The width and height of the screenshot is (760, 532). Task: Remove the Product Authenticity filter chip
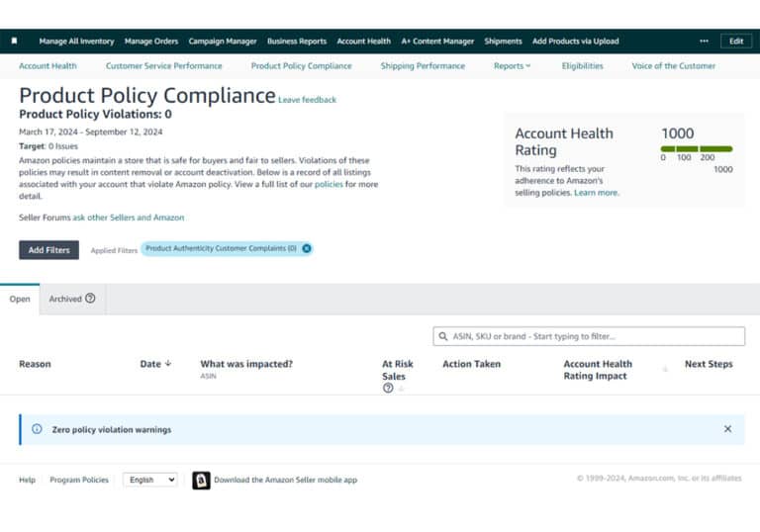307,248
